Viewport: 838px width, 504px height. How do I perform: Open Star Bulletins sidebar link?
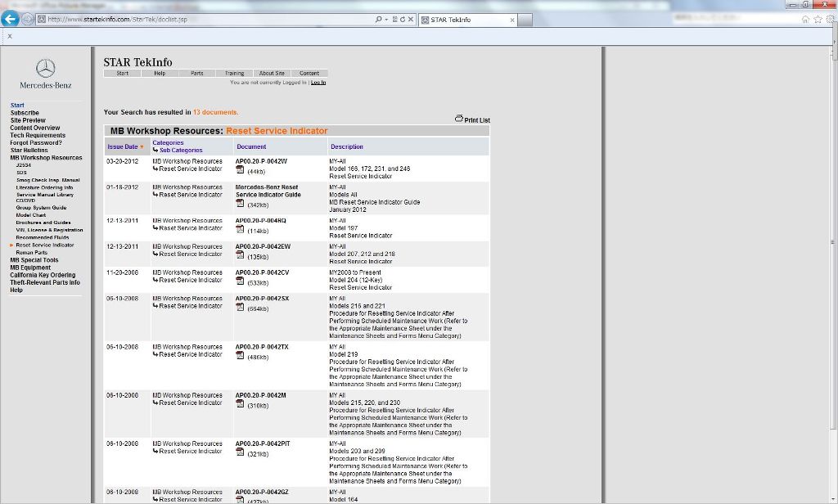click(29, 151)
